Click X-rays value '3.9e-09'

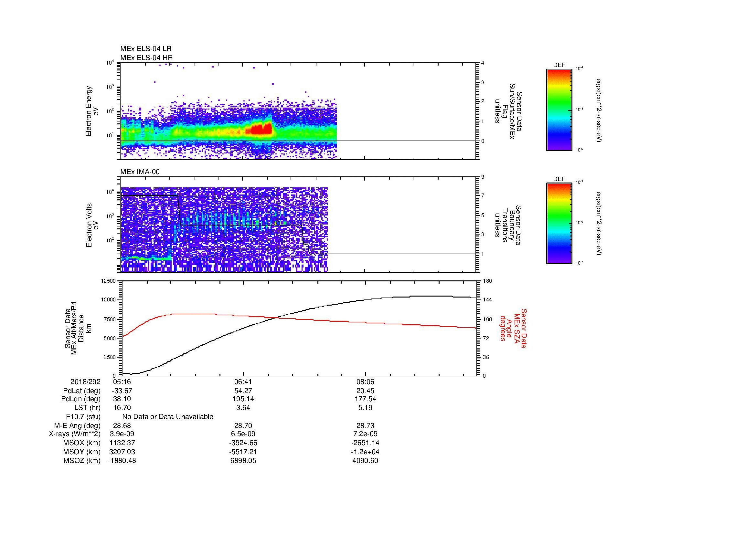122,434
